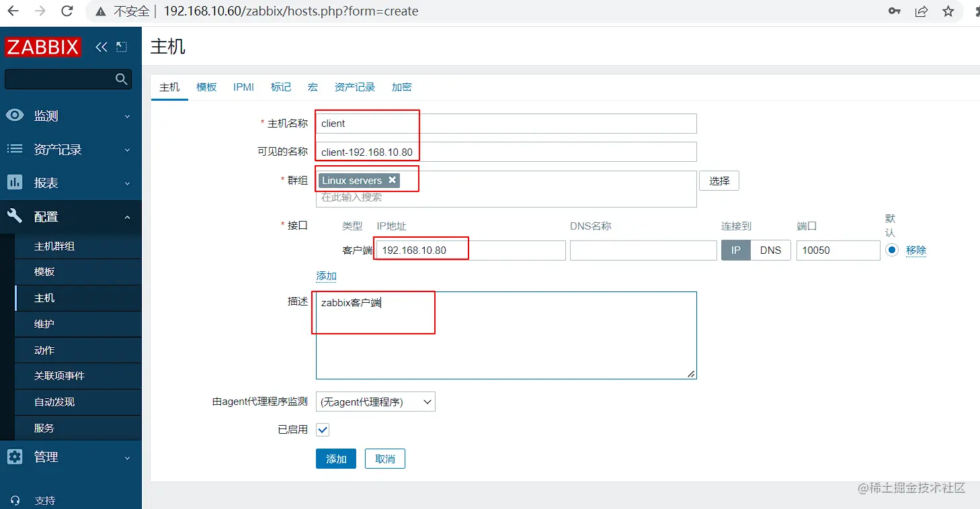Click the 移除 interface link

tap(915, 250)
